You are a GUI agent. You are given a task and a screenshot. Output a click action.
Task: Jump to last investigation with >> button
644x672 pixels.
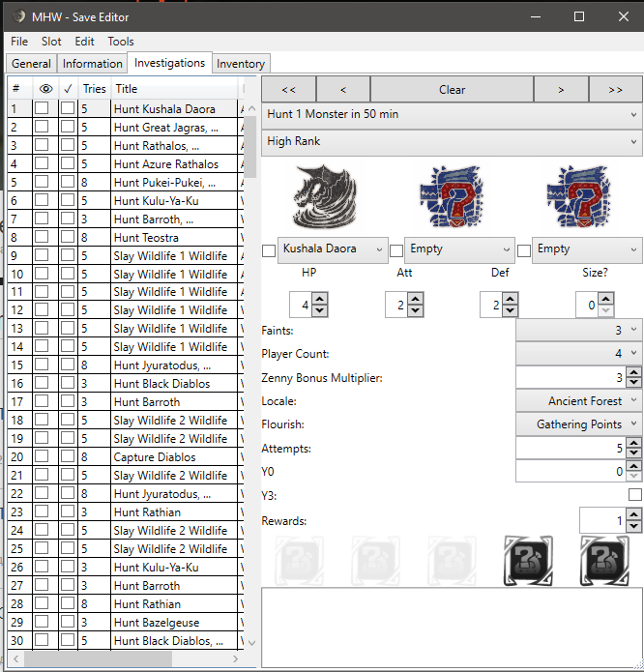616,90
